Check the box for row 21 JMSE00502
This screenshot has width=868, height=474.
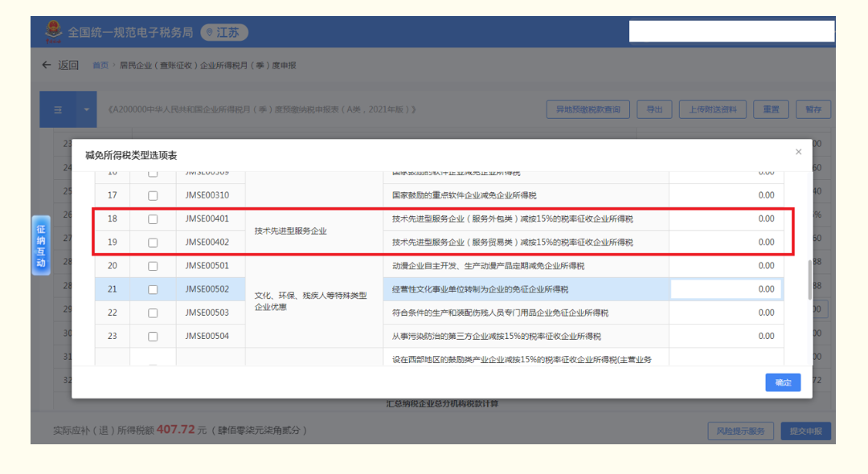[153, 289]
